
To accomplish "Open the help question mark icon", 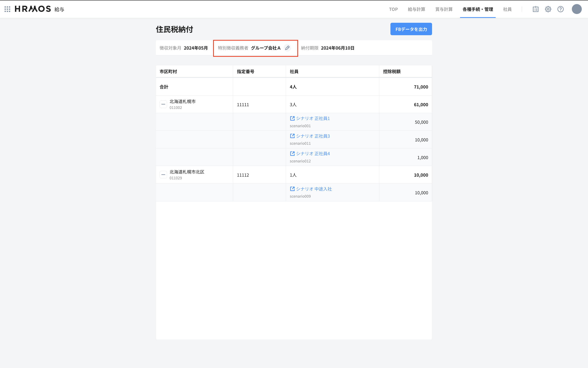I will point(561,9).
